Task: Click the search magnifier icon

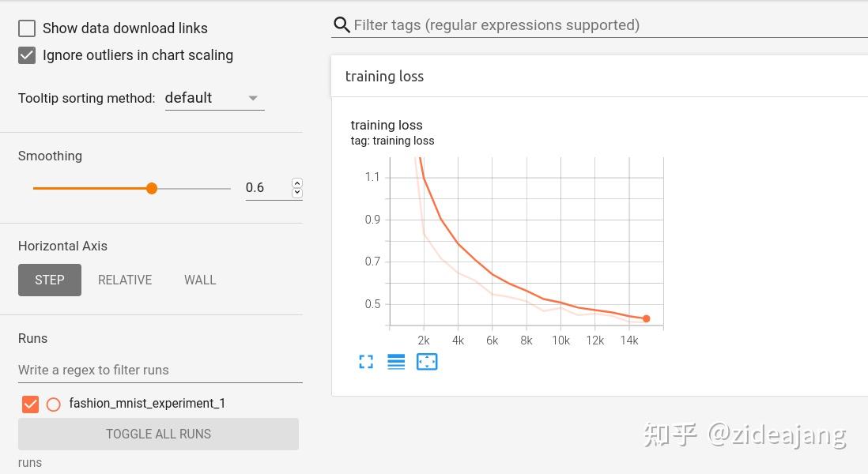Action: click(x=342, y=25)
